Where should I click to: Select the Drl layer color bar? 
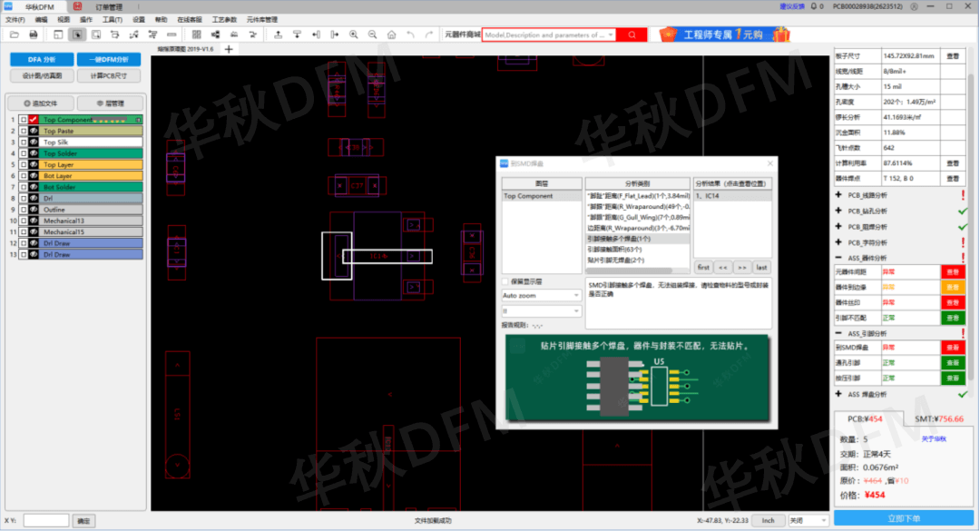coord(92,199)
